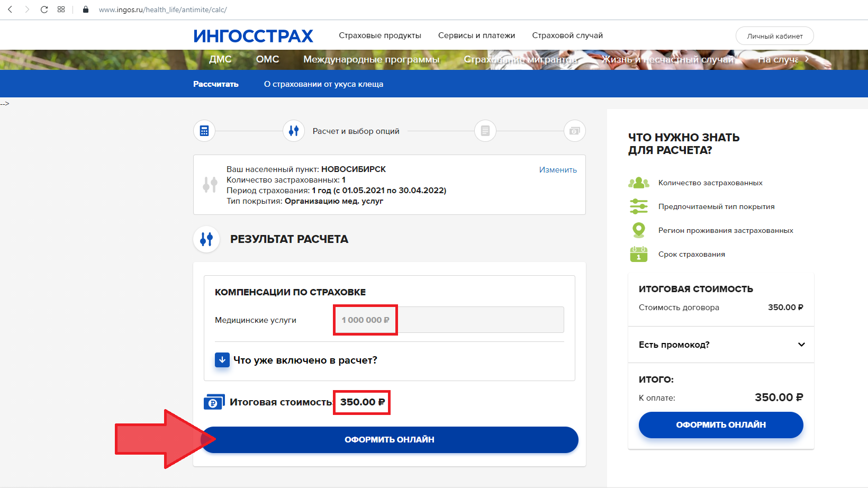Click the options sliders step icon
The image size is (868, 488).
(x=294, y=131)
